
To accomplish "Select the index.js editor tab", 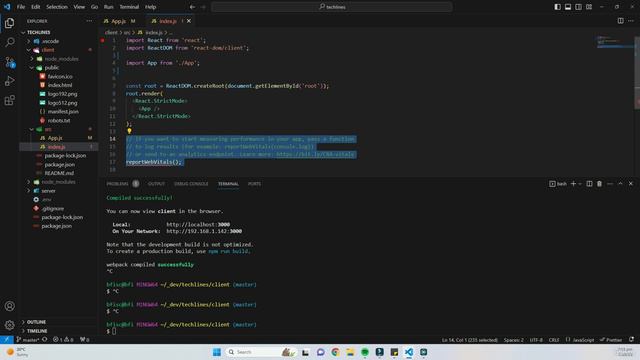I will [168, 21].
